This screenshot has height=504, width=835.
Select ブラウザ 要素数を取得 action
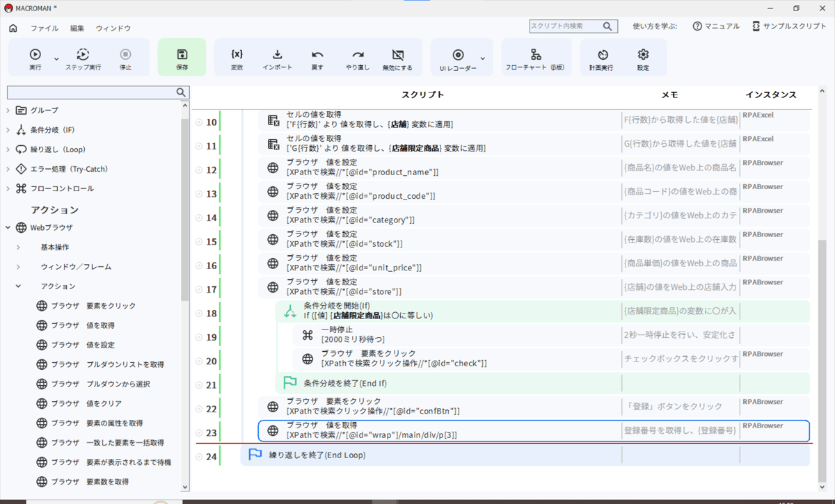82,482
